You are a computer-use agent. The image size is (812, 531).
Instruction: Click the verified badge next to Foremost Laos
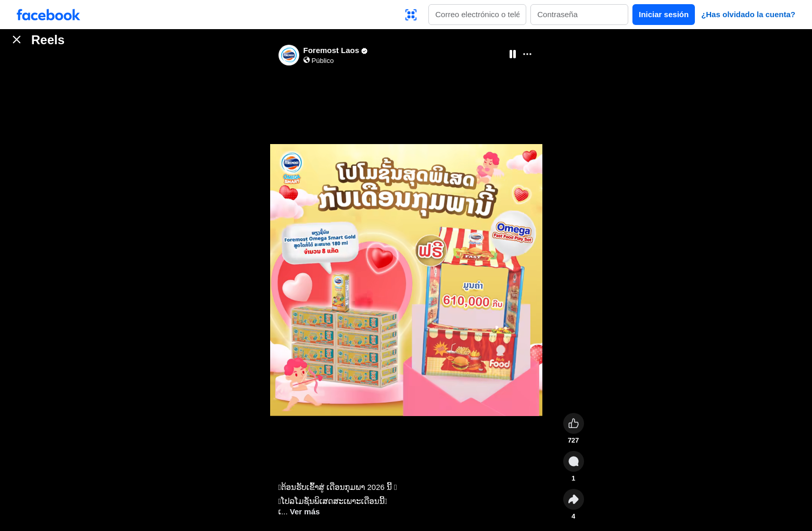[364, 51]
